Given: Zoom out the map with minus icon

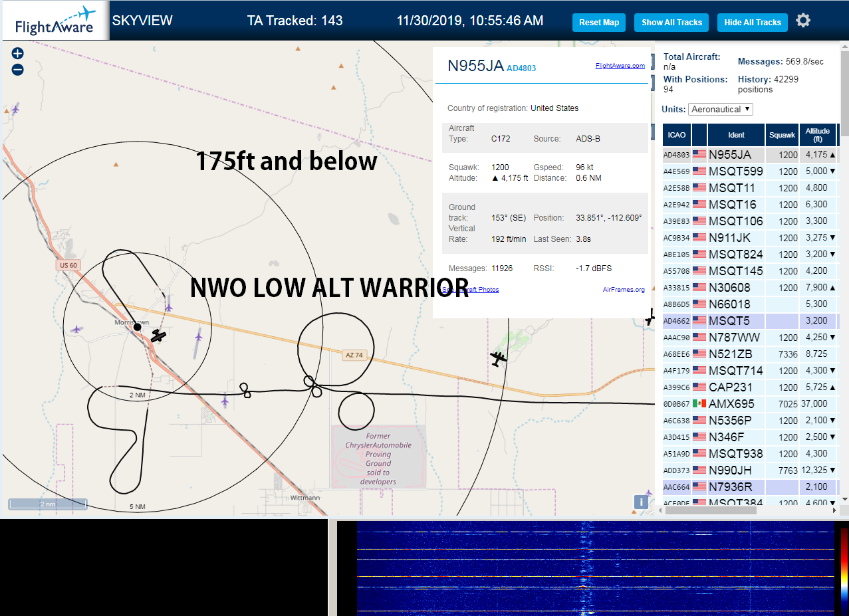Looking at the screenshot, I should [18, 69].
